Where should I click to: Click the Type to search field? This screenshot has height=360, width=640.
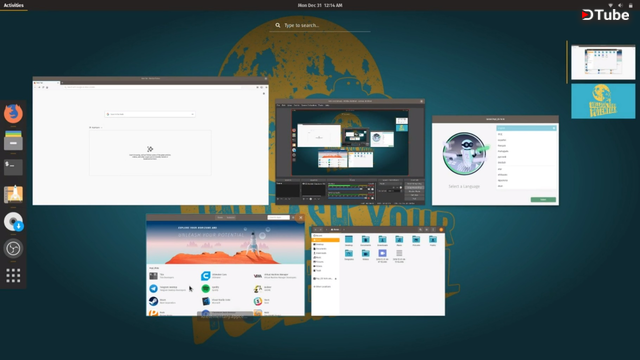click(320, 25)
